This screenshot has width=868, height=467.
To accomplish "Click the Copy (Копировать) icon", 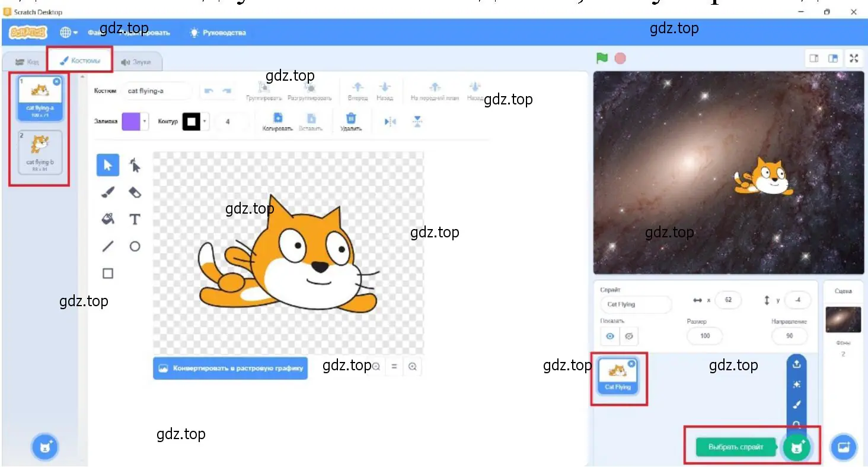I will (x=277, y=118).
